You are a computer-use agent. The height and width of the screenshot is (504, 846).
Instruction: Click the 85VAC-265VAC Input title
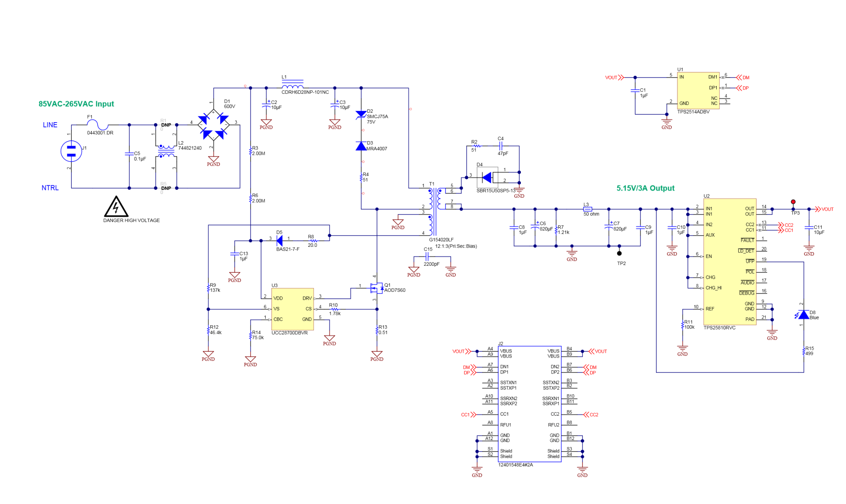coord(76,104)
